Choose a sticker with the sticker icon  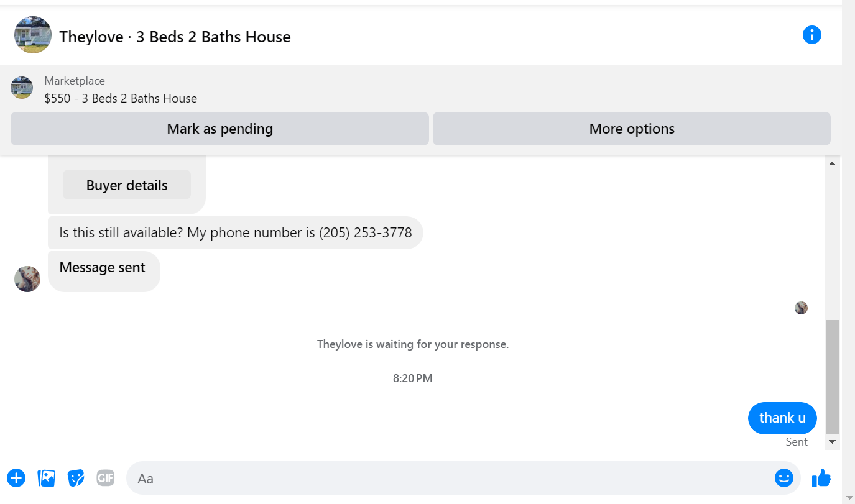click(x=76, y=478)
